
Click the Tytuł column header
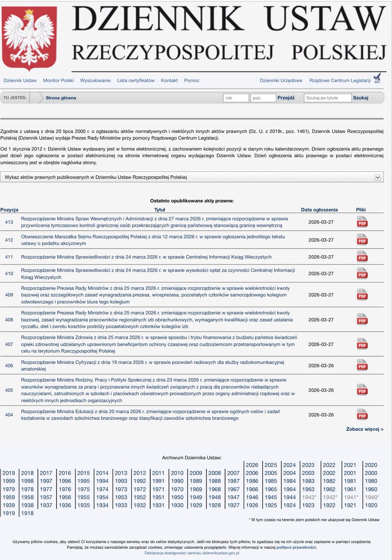[160, 210]
